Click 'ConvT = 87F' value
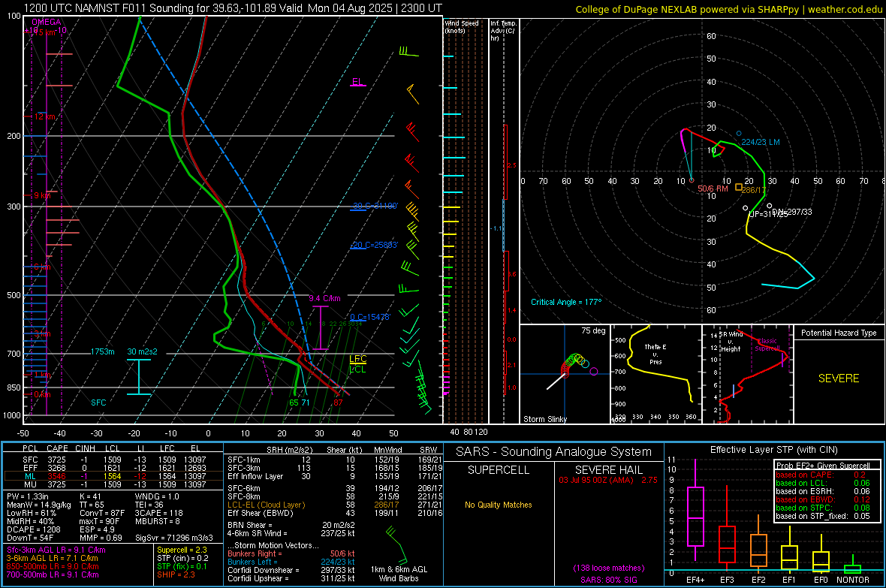Screen dimensions: 886x588 click(102, 513)
